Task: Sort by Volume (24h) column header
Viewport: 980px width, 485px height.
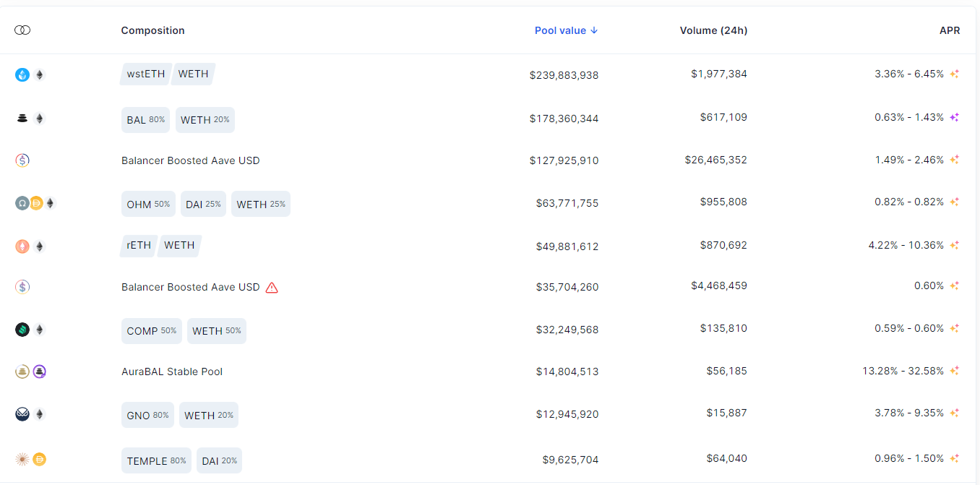Action: coord(713,30)
